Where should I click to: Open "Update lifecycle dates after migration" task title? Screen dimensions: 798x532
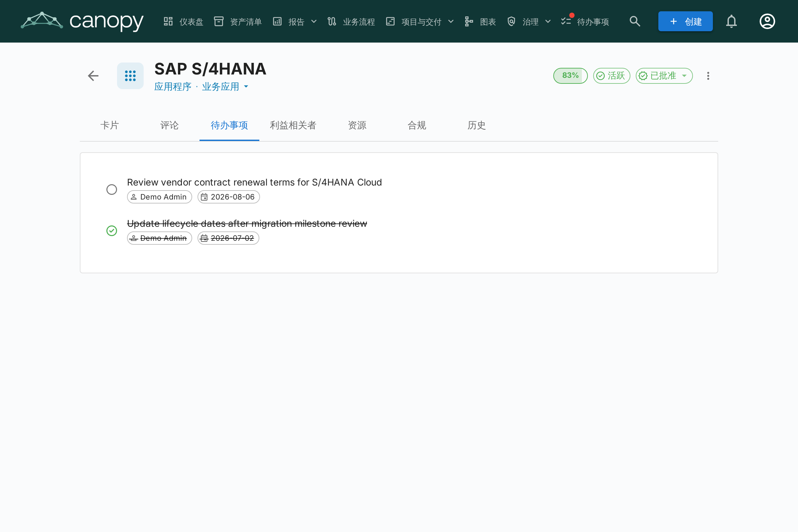(247, 223)
